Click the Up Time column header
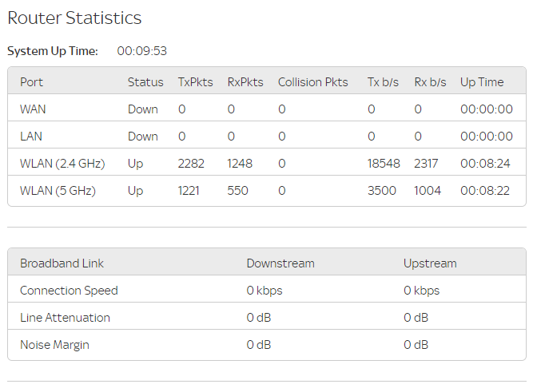 [x=482, y=82]
